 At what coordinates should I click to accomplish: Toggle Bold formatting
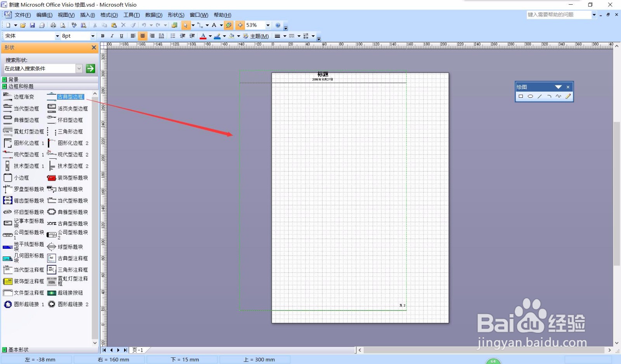pos(103,36)
